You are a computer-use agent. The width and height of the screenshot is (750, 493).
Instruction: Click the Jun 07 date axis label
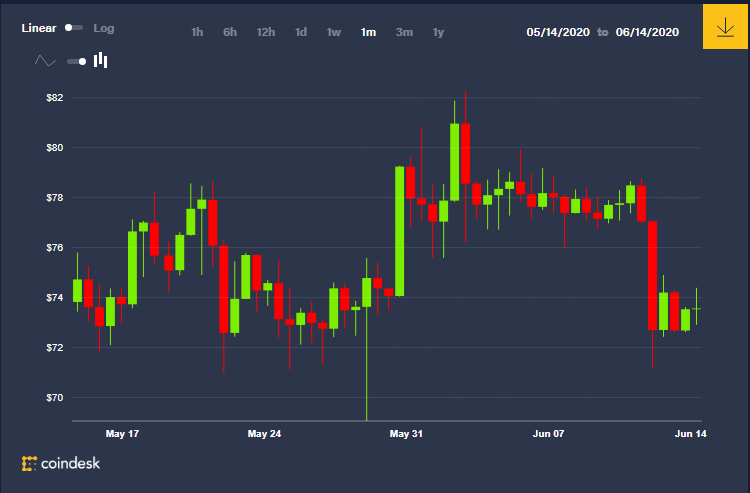point(549,434)
